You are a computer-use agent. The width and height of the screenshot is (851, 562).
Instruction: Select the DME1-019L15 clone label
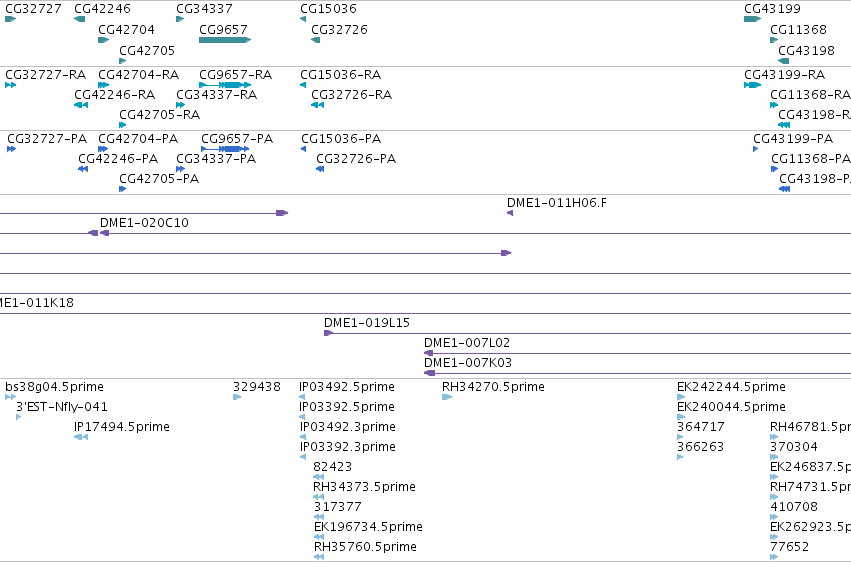point(367,323)
